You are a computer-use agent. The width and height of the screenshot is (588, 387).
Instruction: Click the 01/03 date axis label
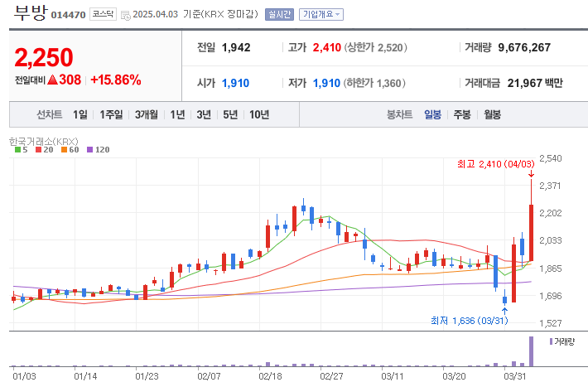coord(24,376)
